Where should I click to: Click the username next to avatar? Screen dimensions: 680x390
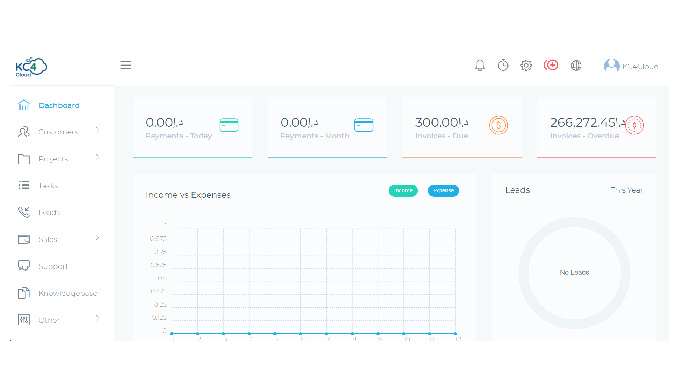pos(640,66)
